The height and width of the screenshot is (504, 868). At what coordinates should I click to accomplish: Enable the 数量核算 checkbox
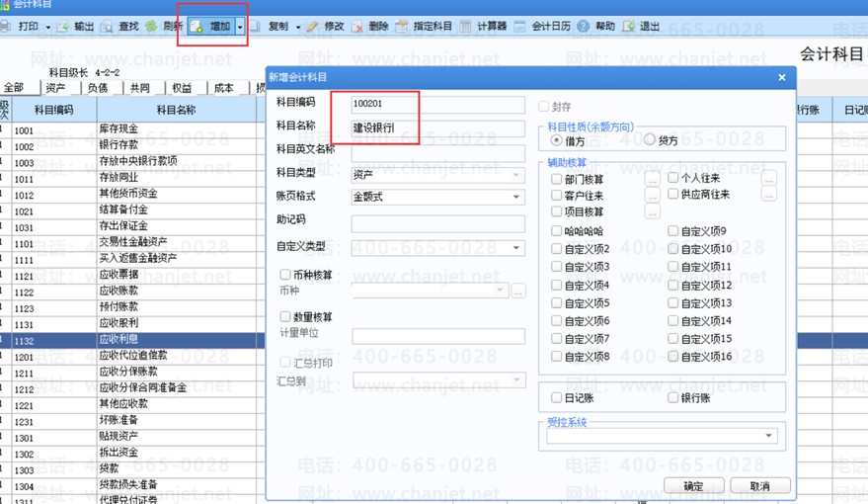[285, 316]
